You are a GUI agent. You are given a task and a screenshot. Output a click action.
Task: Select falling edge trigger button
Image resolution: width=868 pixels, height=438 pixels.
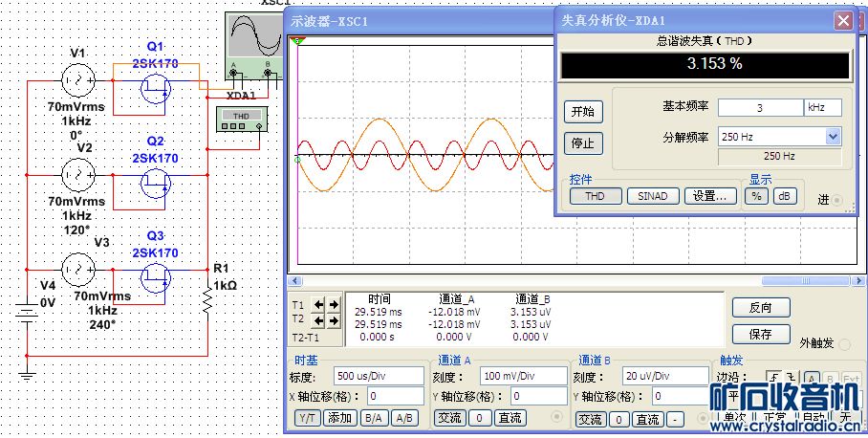click(791, 378)
